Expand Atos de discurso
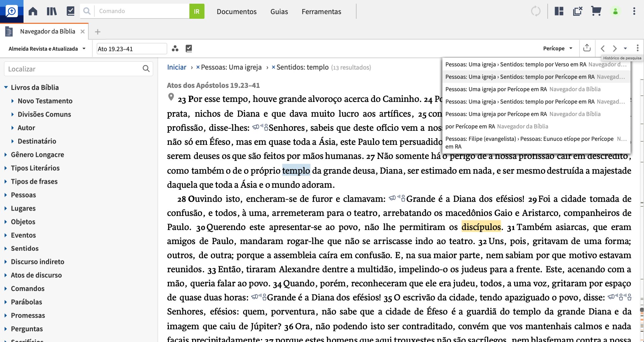Screen dimensions: 644x342 click(x=6, y=275)
